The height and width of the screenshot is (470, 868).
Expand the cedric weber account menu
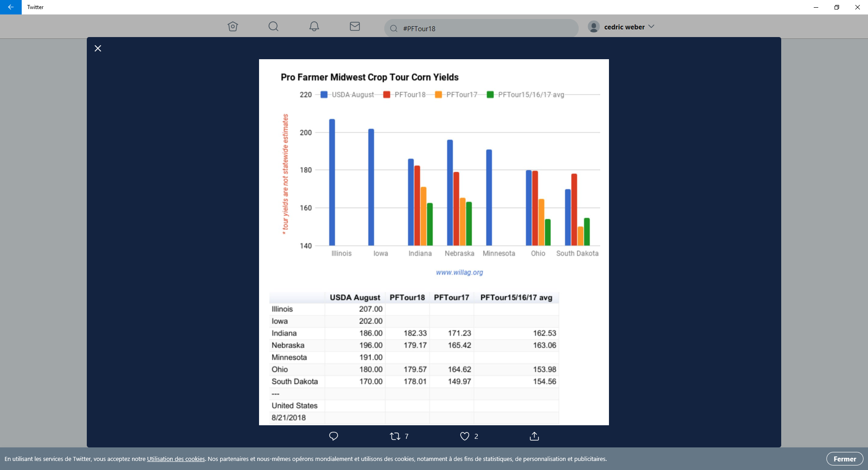[651, 27]
